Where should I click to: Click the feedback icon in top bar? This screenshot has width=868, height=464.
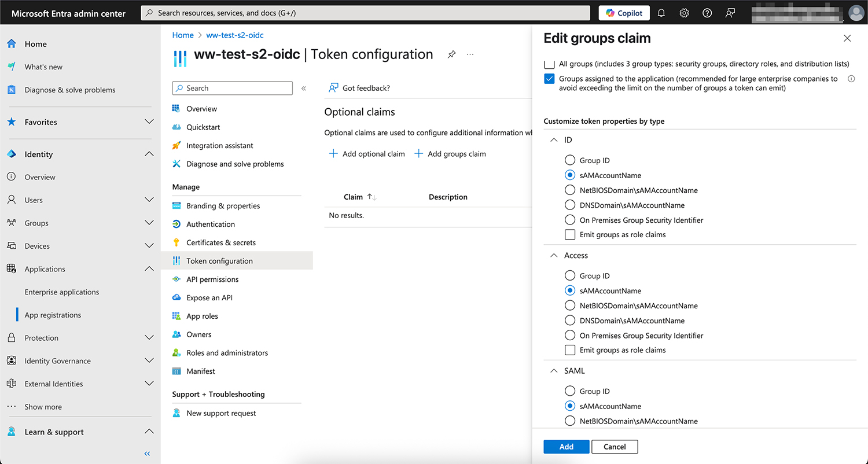(730, 13)
